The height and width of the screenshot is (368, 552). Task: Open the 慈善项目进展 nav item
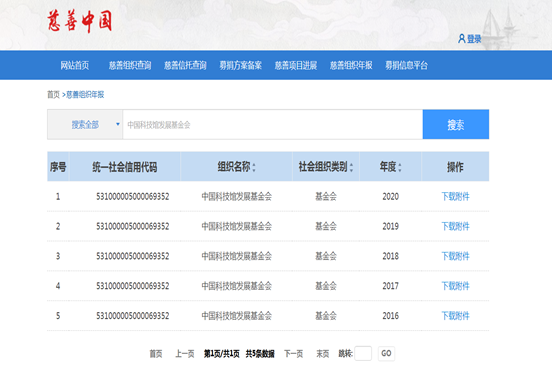point(296,65)
